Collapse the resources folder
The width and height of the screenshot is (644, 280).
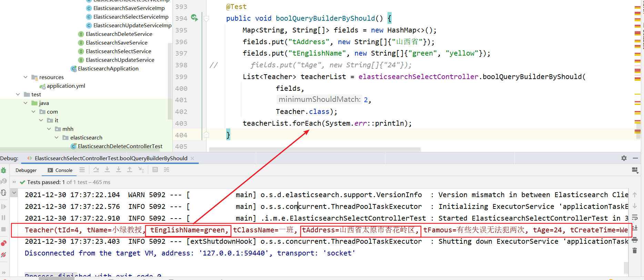click(25, 77)
